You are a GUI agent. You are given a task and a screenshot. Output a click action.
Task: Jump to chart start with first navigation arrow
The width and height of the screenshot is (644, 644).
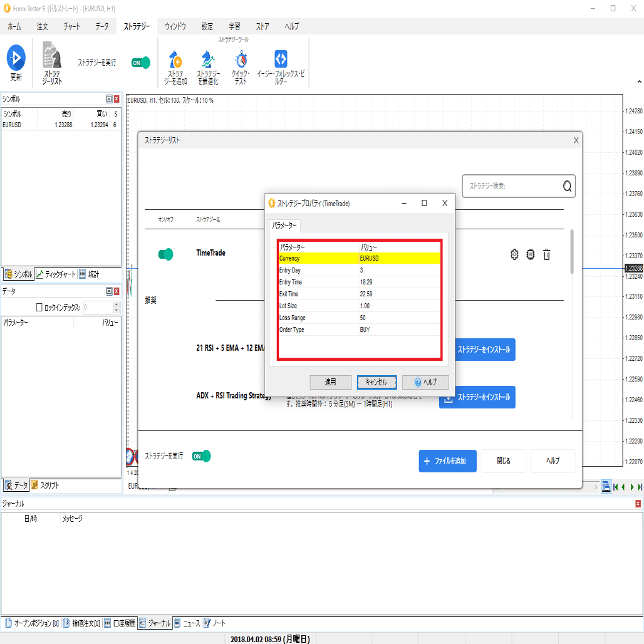coord(615,487)
